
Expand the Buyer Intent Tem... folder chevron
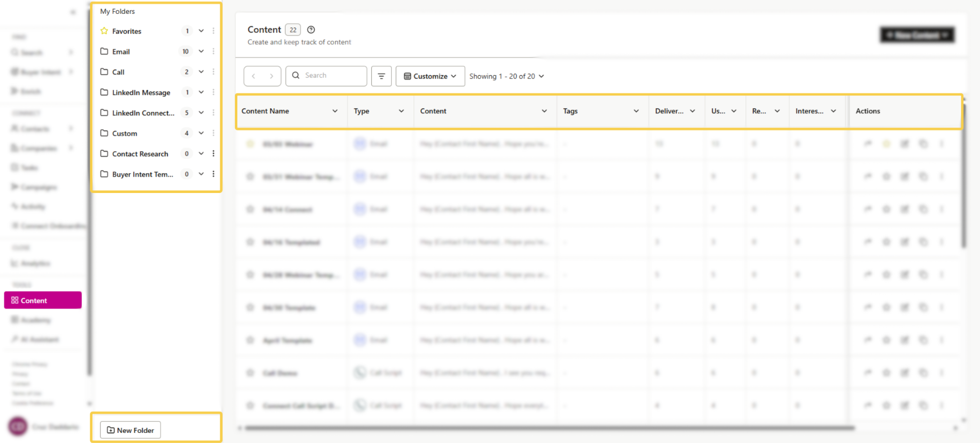point(201,174)
